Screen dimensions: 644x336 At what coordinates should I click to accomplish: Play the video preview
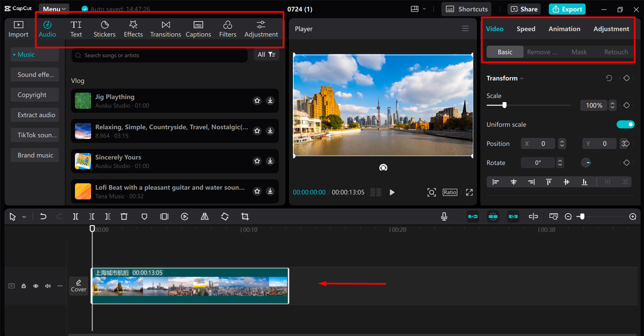pos(392,192)
